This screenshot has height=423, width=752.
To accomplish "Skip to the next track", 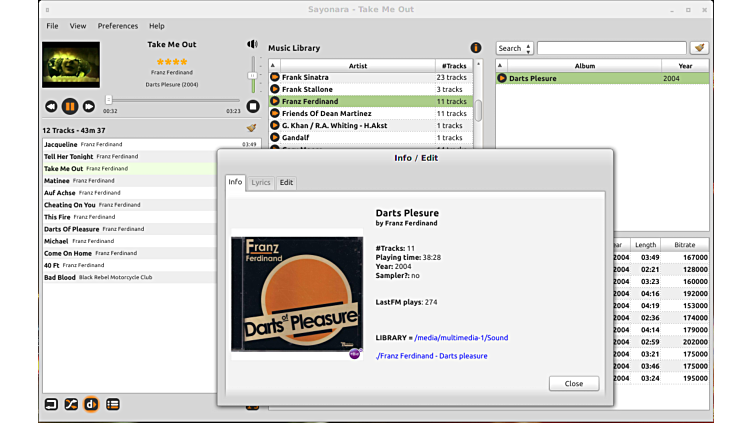I will coord(89,106).
